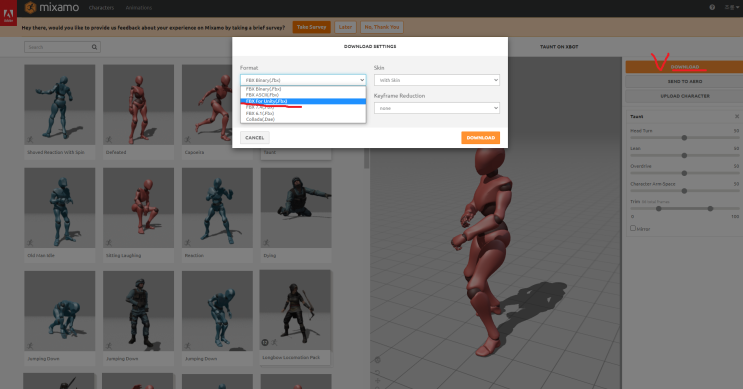Image resolution: width=743 pixels, height=389 pixels.
Task: Click the Trim end handle
Action: pos(710,208)
